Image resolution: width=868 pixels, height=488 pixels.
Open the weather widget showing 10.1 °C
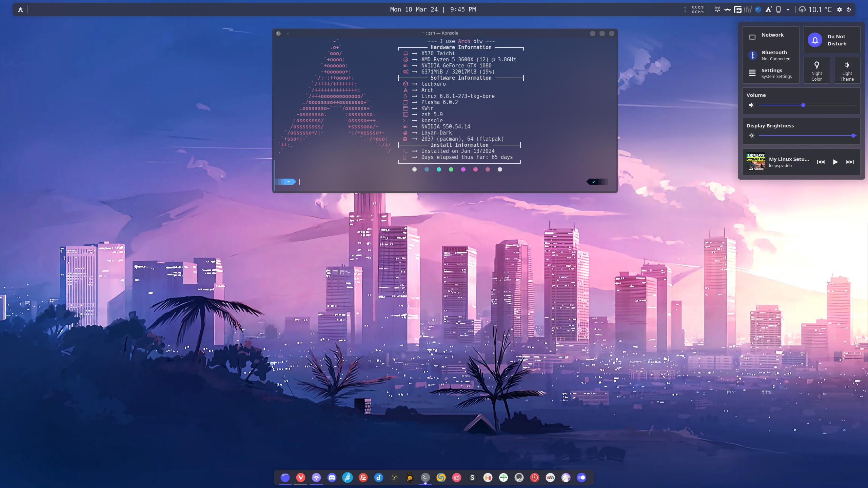(815, 9)
